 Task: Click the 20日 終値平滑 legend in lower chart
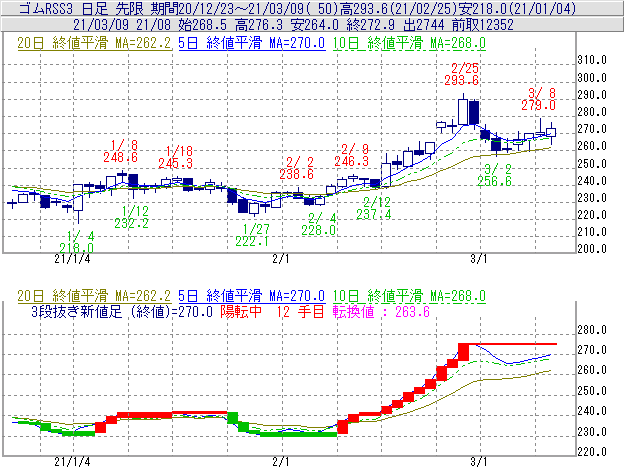(x=94, y=296)
